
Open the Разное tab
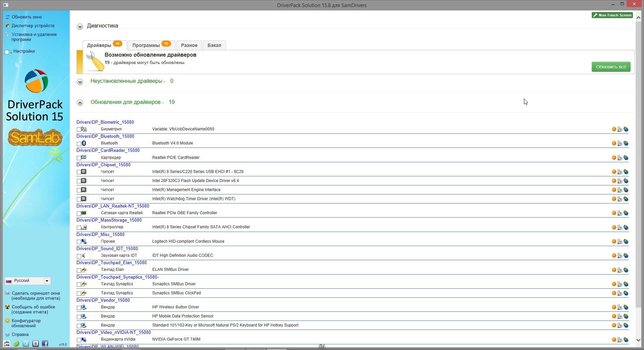(189, 45)
